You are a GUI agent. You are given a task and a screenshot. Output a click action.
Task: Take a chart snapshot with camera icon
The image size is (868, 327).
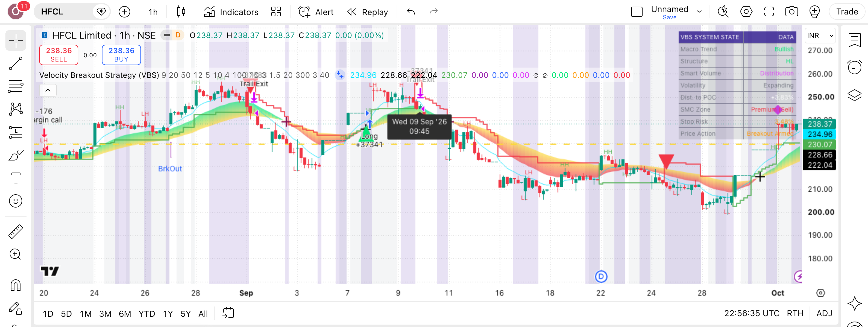tap(791, 12)
